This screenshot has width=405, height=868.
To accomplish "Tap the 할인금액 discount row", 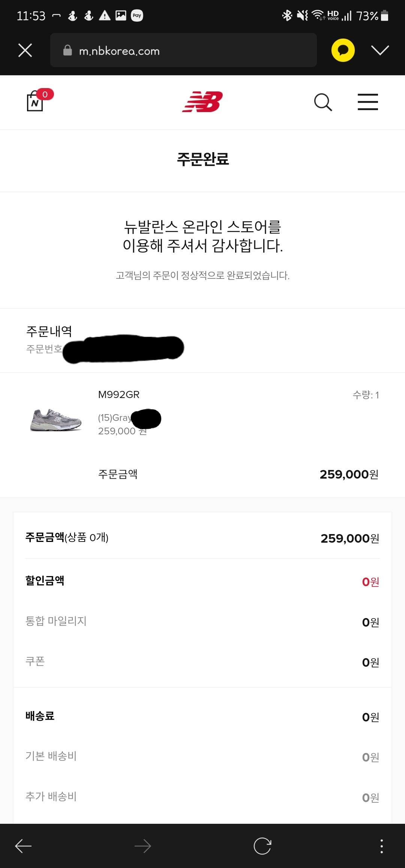I will [202, 581].
